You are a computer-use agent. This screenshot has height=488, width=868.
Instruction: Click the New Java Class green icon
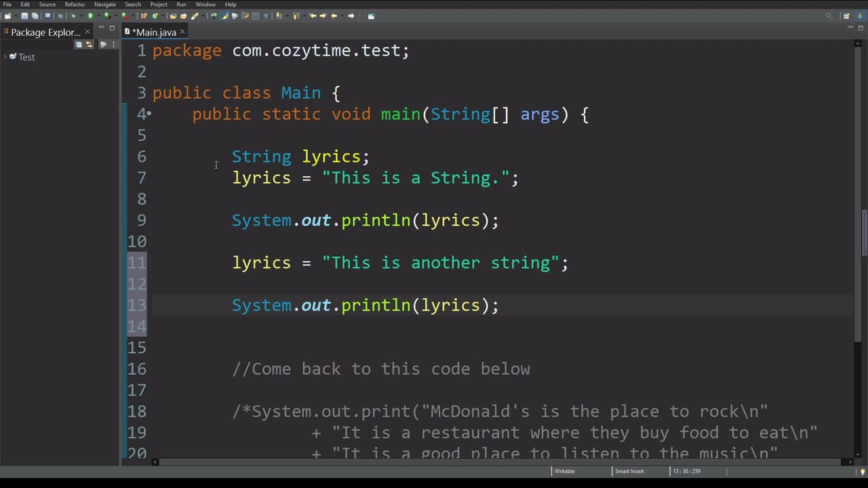coord(155,16)
